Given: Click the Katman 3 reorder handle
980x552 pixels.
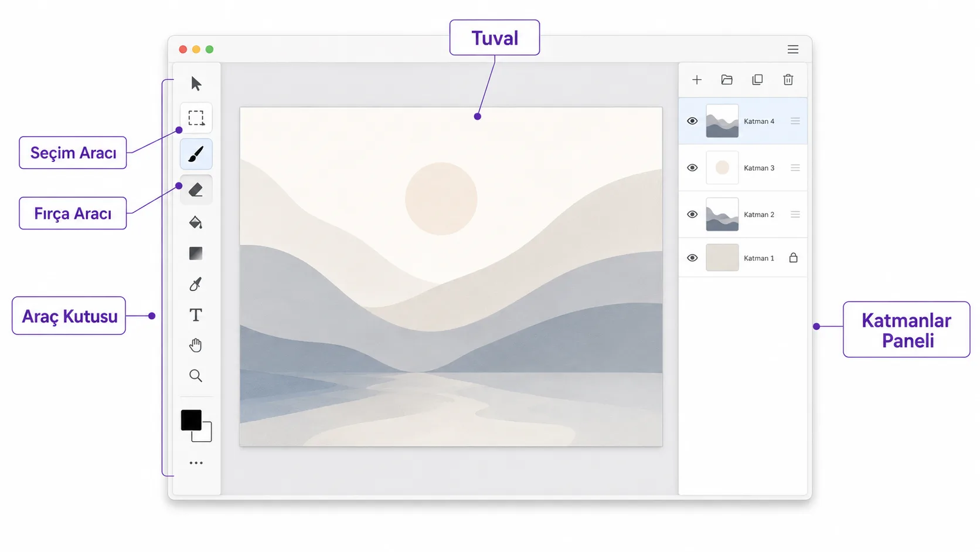Looking at the screenshot, I should tap(795, 168).
